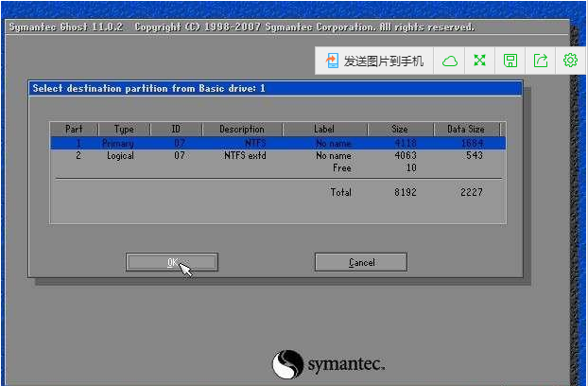
Task: Click the ID column header
Action: point(176,129)
